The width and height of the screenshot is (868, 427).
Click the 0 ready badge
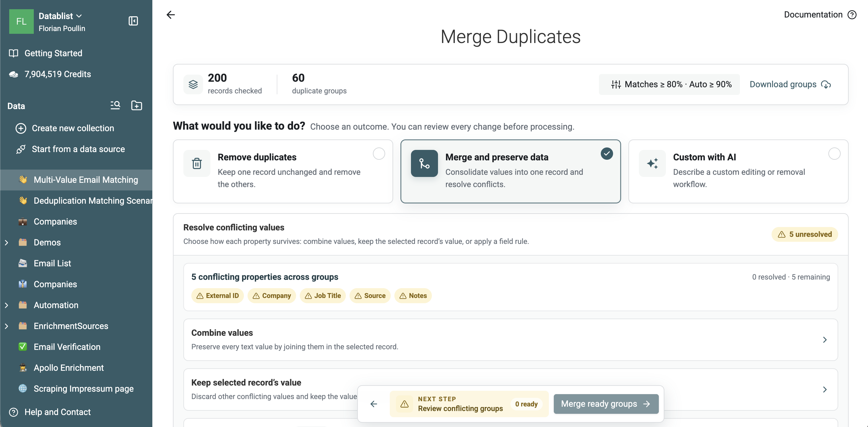click(526, 404)
